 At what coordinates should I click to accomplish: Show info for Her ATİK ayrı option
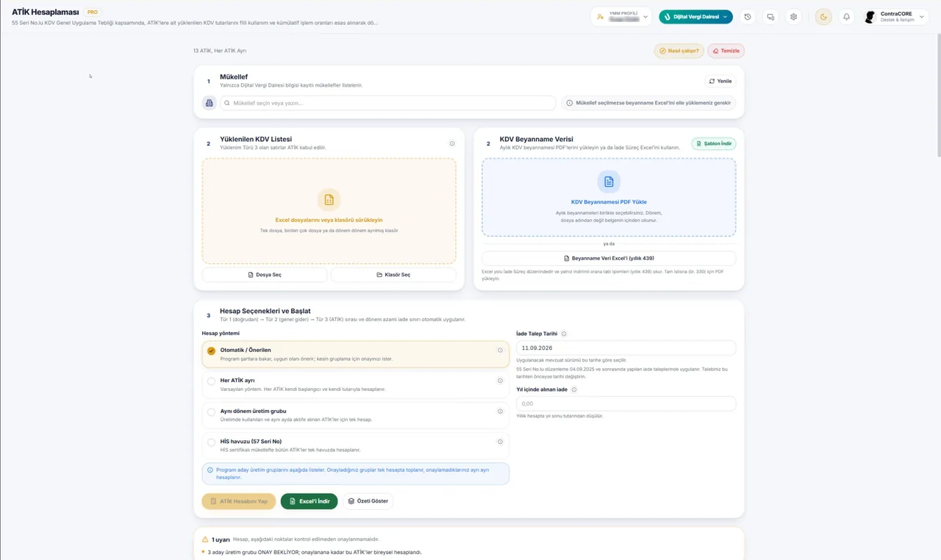(500, 381)
